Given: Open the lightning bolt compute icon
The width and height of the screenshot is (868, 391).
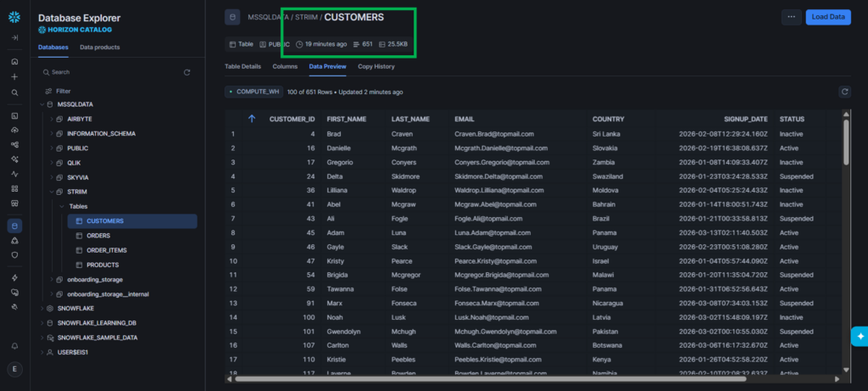Looking at the screenshot, I should [x=14, y=277].
